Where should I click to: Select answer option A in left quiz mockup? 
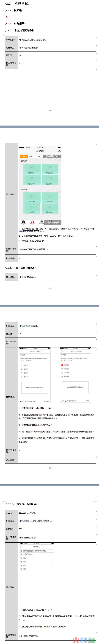21,365
